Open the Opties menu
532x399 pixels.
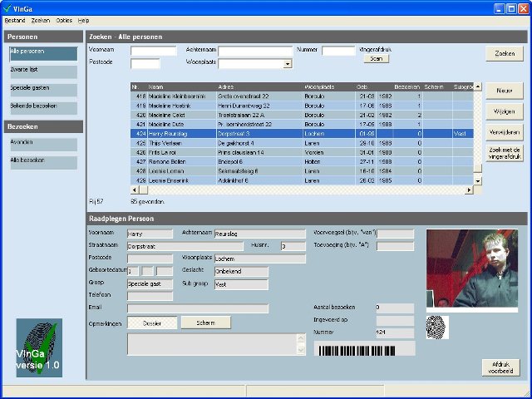click(x=64, y=19)
